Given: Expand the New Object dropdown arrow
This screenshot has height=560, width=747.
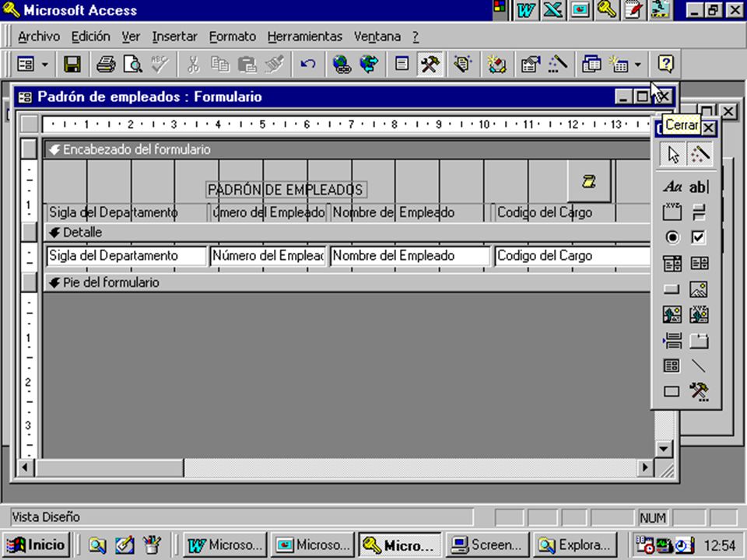Looking at the screenshot, I should point(638,64).
